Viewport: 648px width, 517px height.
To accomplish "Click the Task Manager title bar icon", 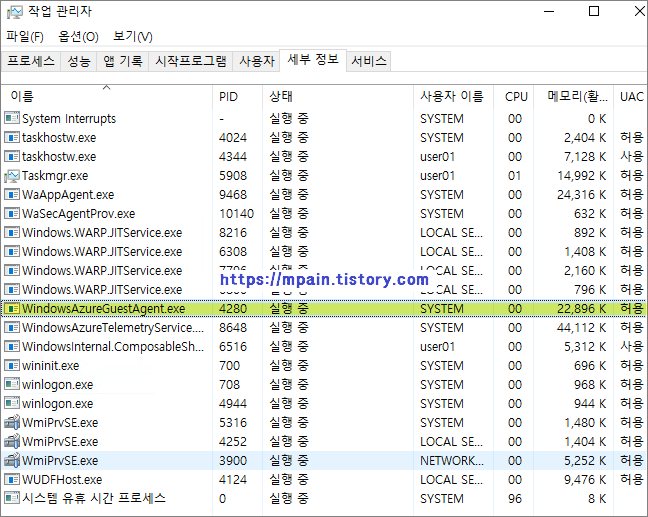I will 14,12.
